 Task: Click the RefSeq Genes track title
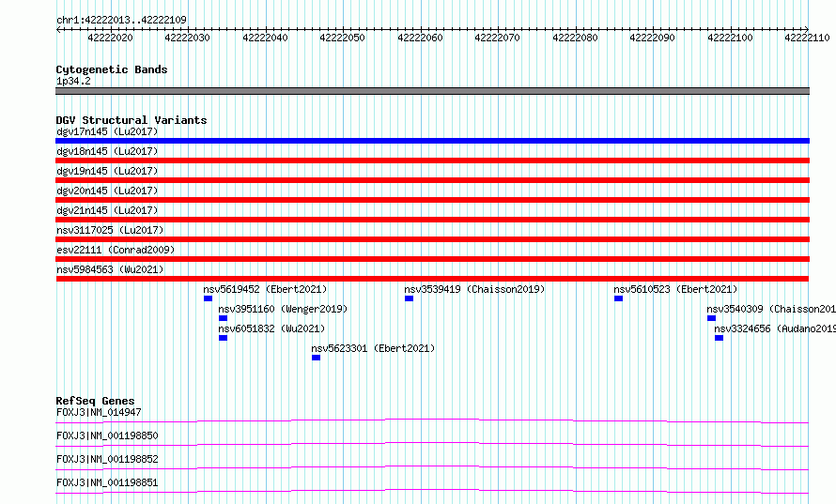click(x=95, y=401)
